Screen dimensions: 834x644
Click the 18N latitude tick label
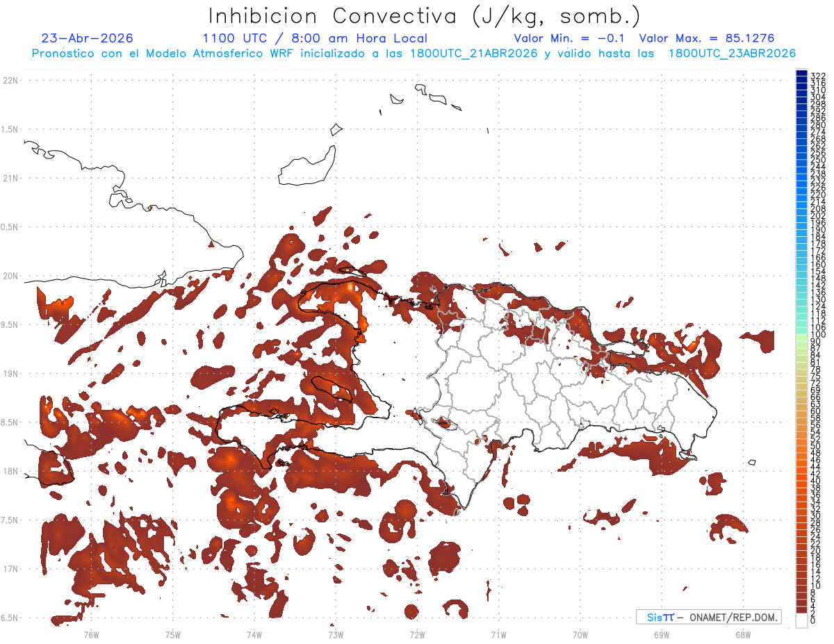[x=10, y=472]
